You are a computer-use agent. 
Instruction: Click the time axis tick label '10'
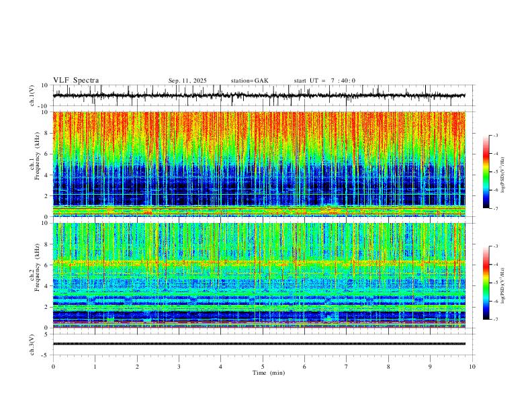coord(472,367)
